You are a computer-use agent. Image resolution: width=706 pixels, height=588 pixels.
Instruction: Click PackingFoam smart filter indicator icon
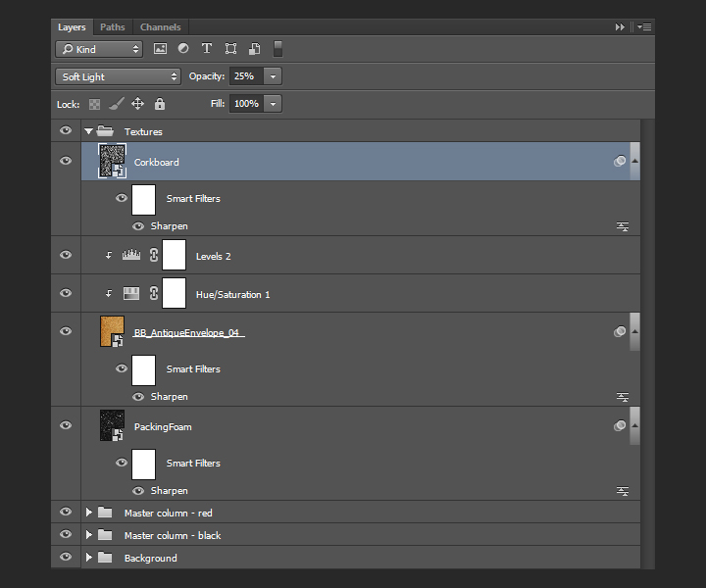click(620, 425)
